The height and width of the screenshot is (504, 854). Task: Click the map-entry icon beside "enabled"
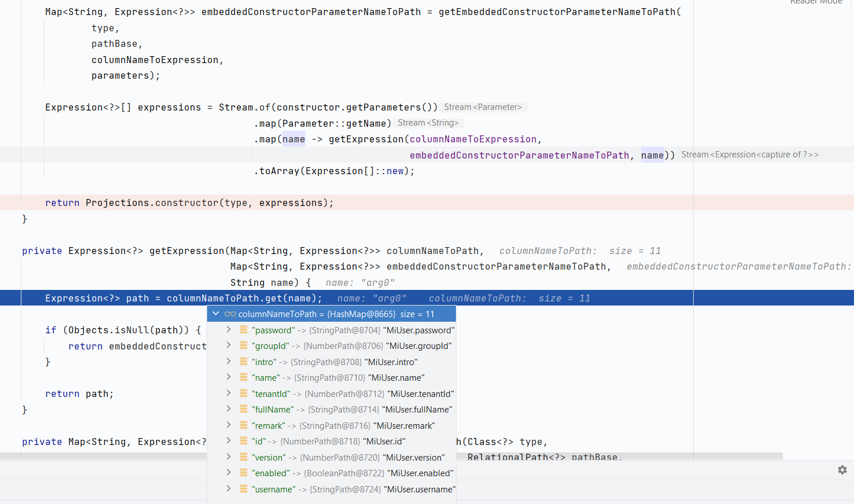coord(243,473)
